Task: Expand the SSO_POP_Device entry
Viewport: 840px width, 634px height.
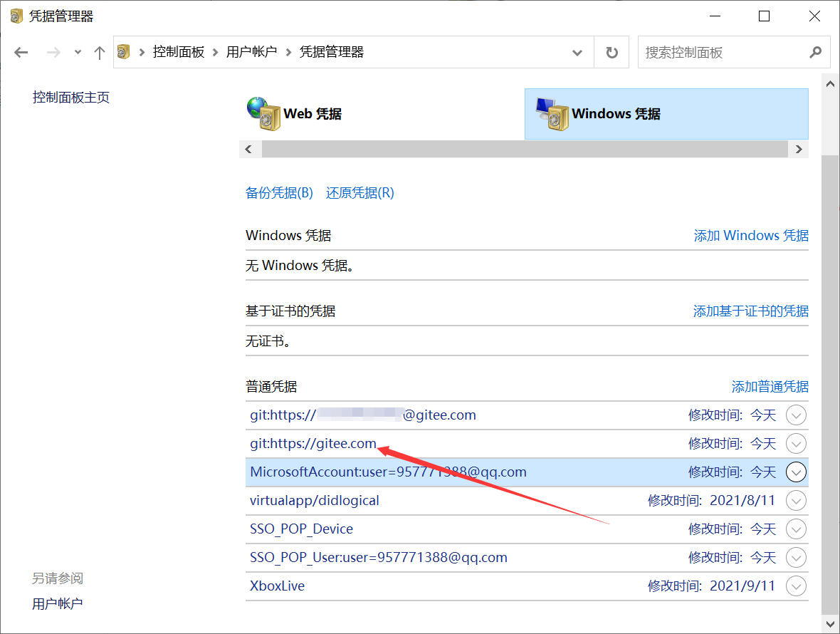Action: (x=796, y=529)
